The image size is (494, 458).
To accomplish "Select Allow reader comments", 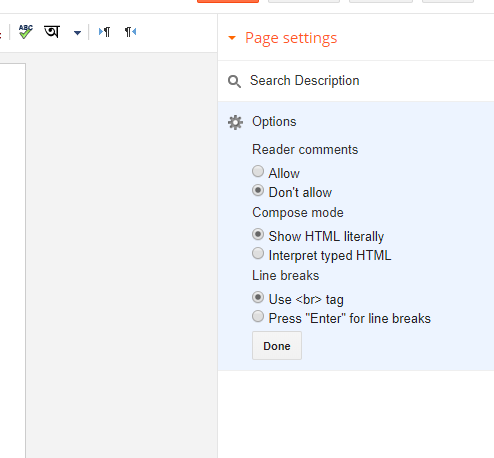I will click(258, 171).
